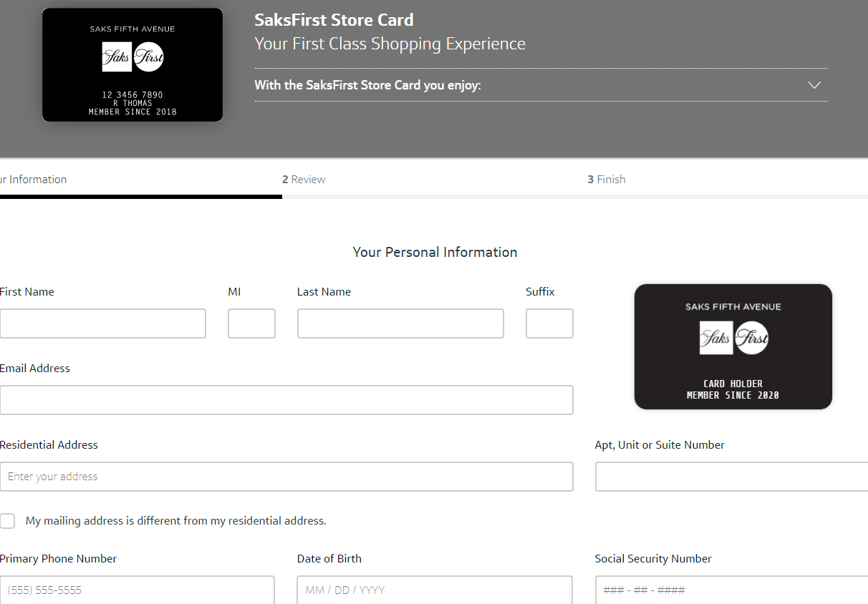This screenshot has width=868, height=604.
Task: Check the different mailing address checkbox
Action: tap(7, 521)
